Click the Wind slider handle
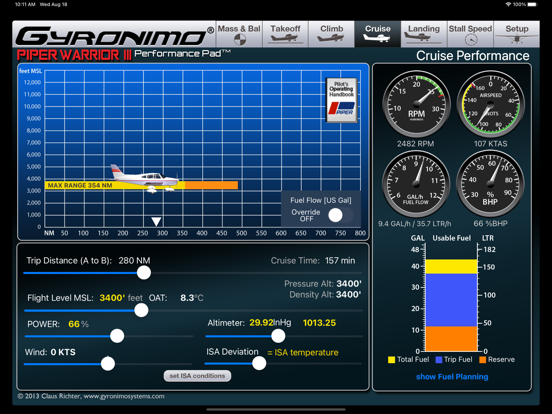552x414 pixels. tap(108, 363)
